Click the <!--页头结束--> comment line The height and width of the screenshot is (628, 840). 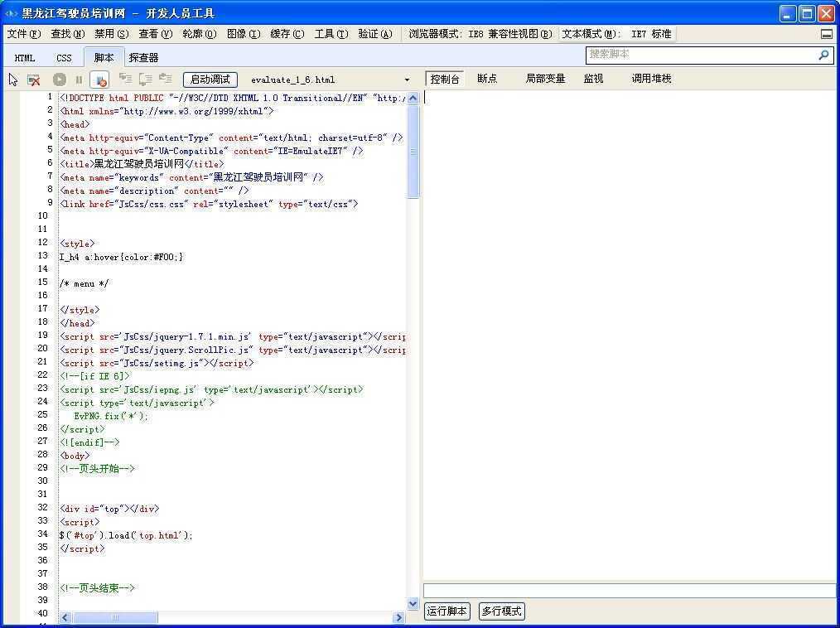tap(97, 588)
